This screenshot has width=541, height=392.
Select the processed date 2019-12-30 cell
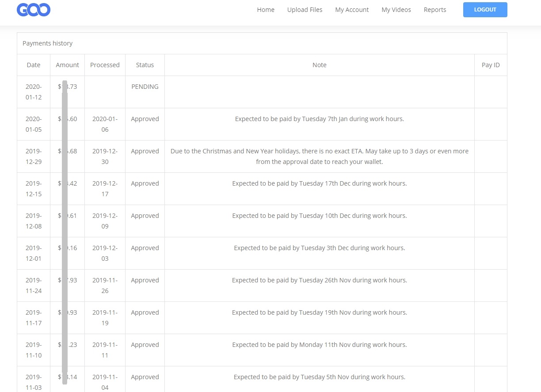(105, 156)
